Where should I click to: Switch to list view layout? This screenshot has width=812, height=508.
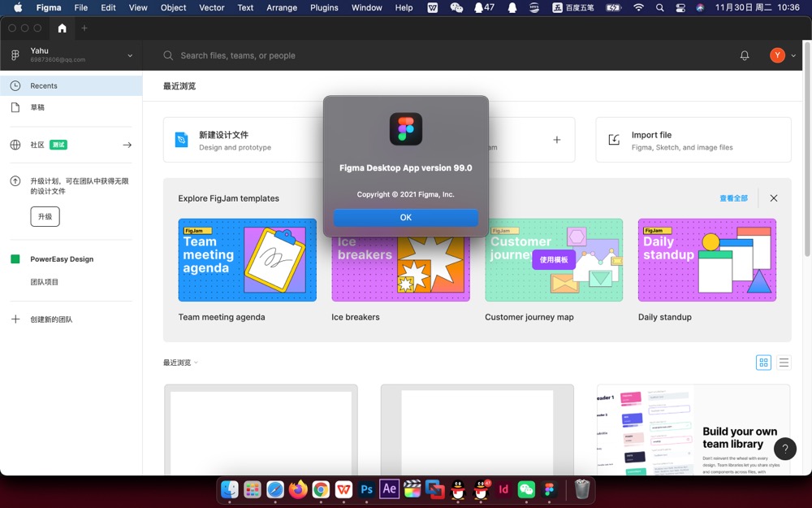tap(784, 363)
